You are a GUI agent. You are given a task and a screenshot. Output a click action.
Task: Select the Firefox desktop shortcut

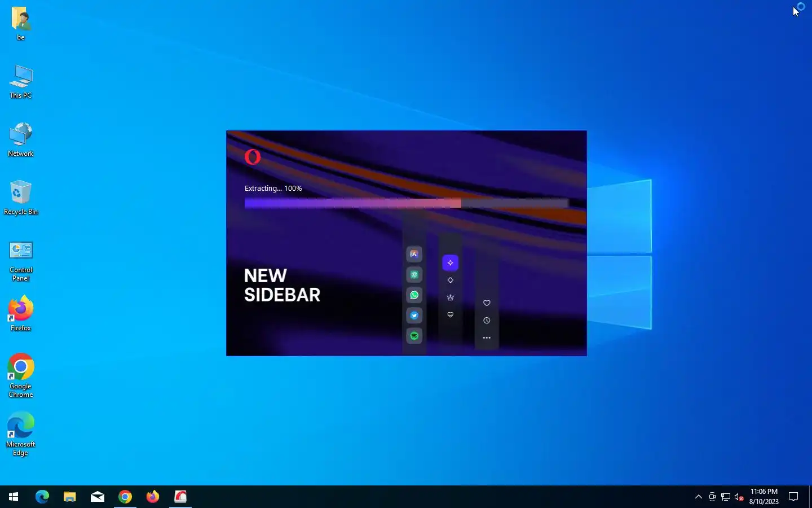click(x=21, y=314)
